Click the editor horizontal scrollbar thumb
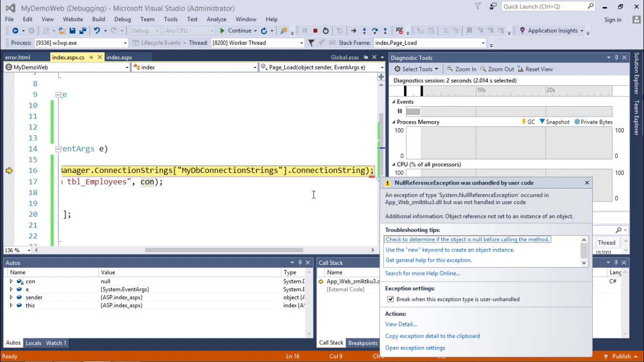The width and height of the screenshot is (644, 362). click(x=224, y=250)
